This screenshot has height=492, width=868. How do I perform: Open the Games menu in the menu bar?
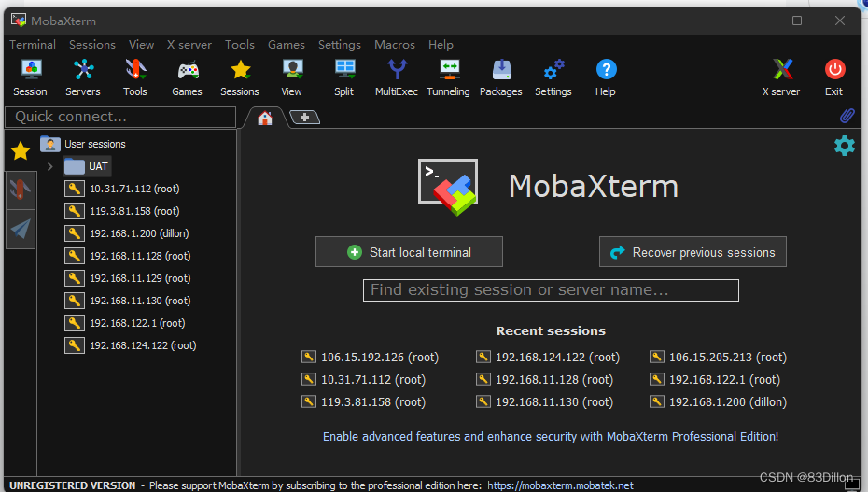coord(287,44)
